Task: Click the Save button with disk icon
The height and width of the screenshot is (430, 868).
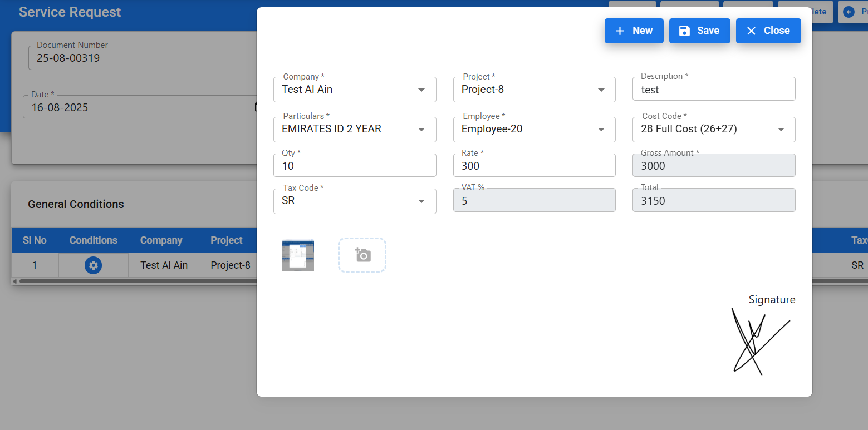Action: point(699,31)
